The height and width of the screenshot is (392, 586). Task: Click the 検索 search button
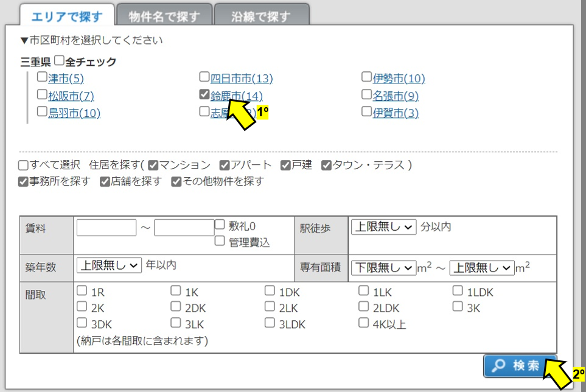[x=519, y=366]
